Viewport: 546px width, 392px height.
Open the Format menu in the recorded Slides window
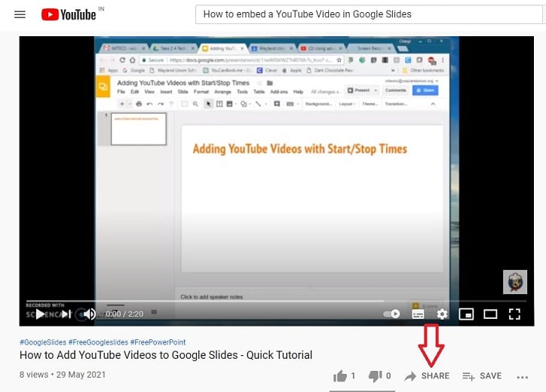coord(201,92)
